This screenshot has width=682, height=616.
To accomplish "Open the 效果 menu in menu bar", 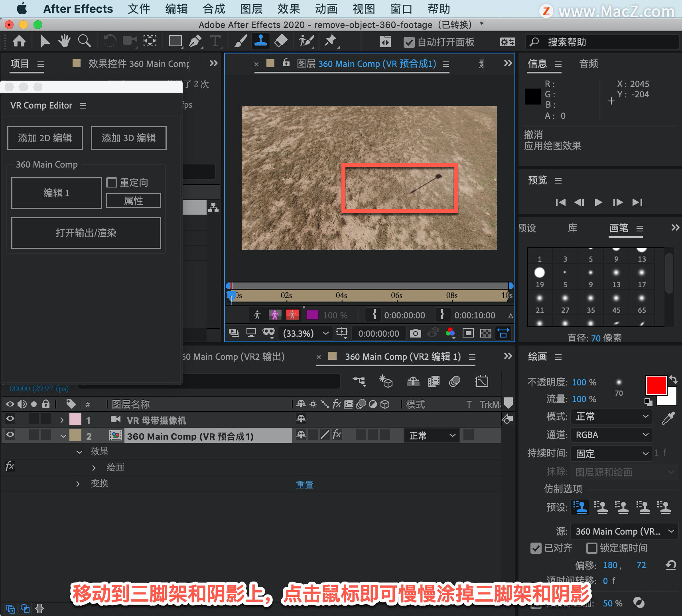I will tap(288, 9).
